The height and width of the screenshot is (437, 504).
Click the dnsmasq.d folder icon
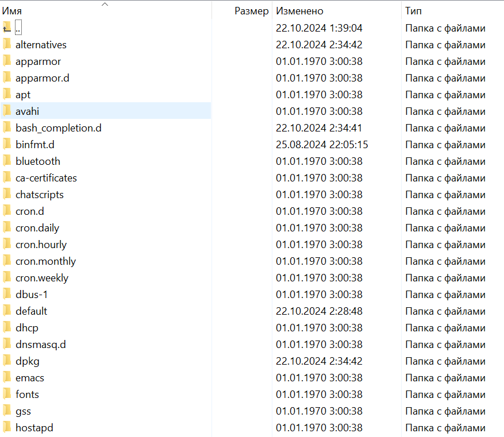pos(7,345)
